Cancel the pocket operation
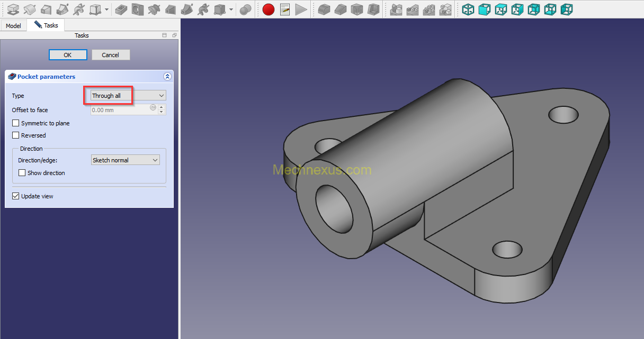This screenshot has width=644, height=339. pyautogui.click(x=111, y=55)
